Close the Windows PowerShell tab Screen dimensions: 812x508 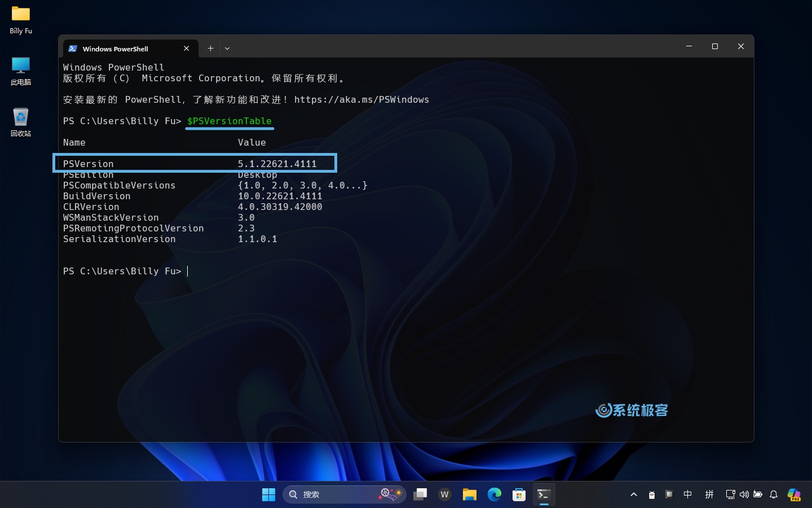click(x=187, y=49)
